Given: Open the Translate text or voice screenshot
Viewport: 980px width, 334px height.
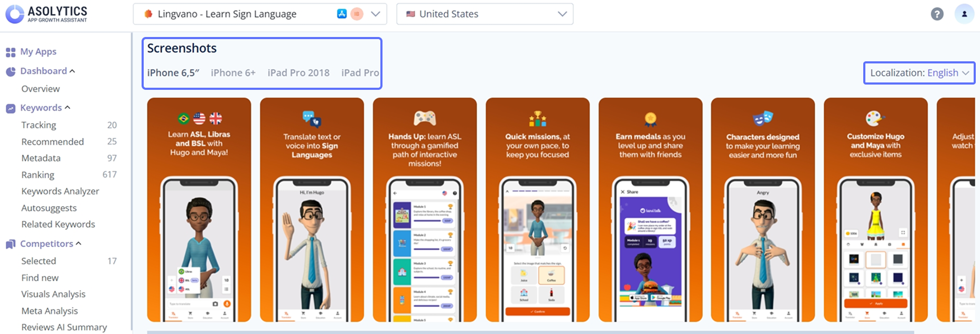Looking at the screenshot, I should [x=312, y=210].
